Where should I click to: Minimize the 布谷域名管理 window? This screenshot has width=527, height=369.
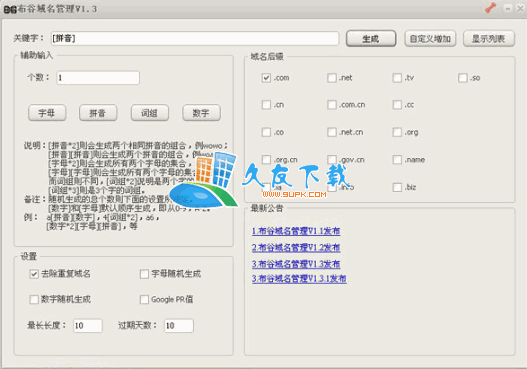click(x=508, y=8)
